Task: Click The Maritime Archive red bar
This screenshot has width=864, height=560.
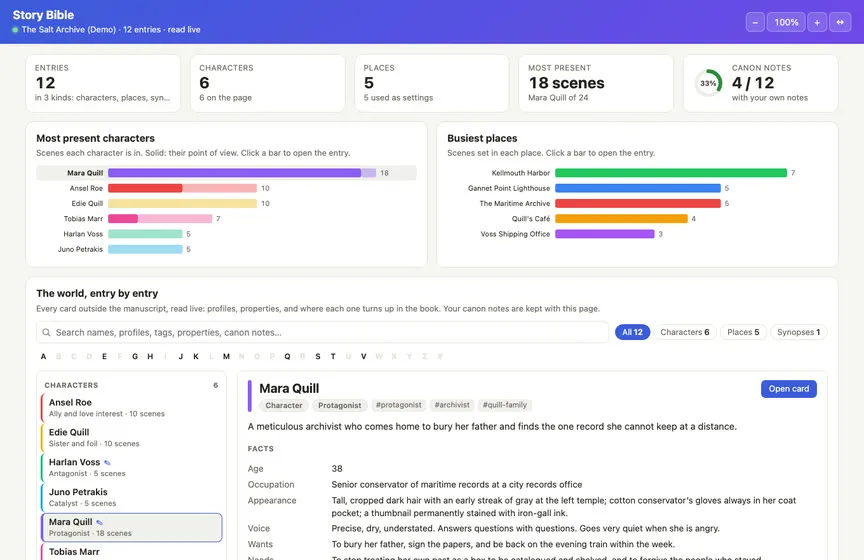Action: (x=638, y=203)
